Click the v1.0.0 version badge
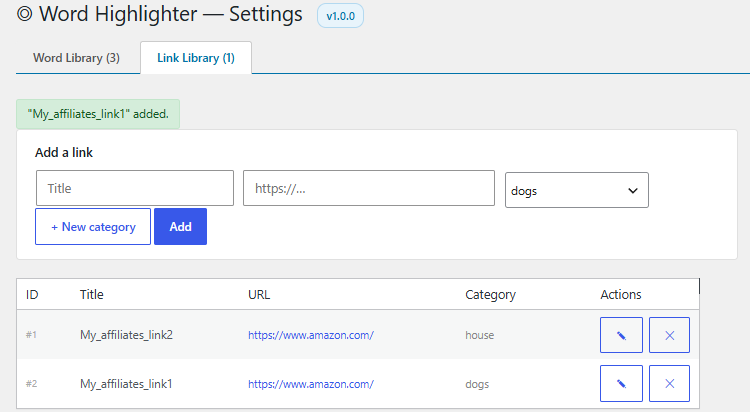The height and width of the screenshot is (412, 750). pos(340,16)
